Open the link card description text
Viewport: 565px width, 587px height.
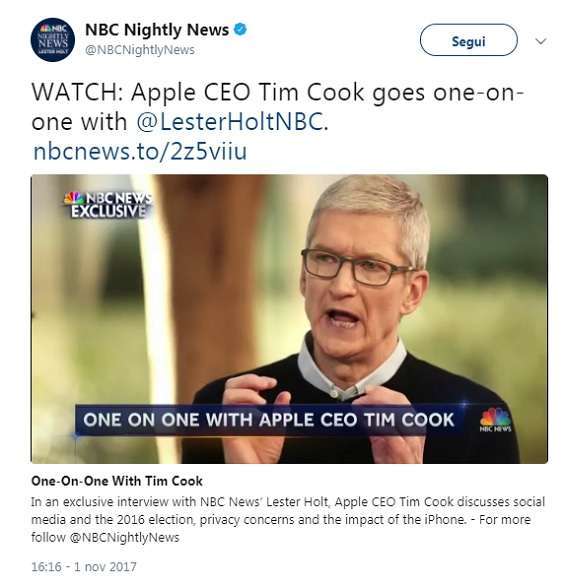coord(288,519)
